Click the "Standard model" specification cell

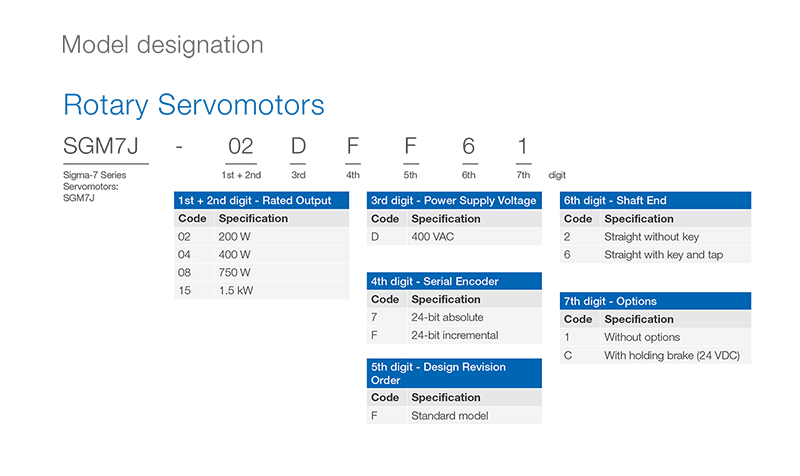point(450,415)
